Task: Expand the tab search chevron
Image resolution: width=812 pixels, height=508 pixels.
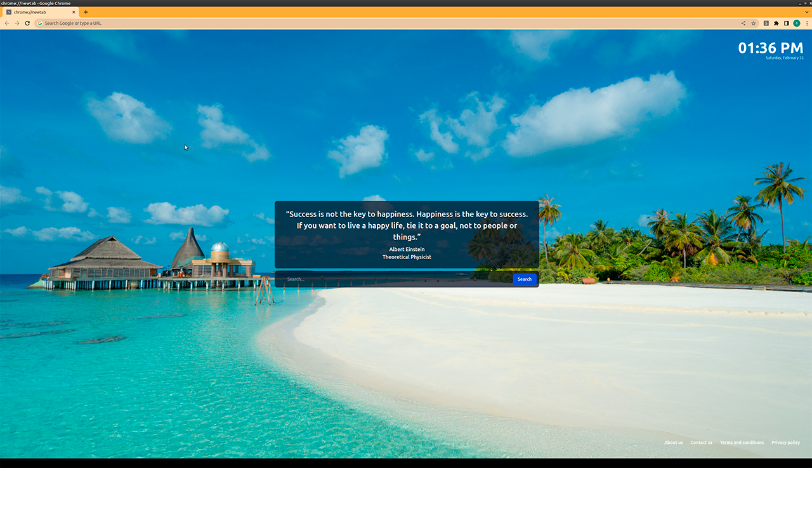Action: [807, 12]
